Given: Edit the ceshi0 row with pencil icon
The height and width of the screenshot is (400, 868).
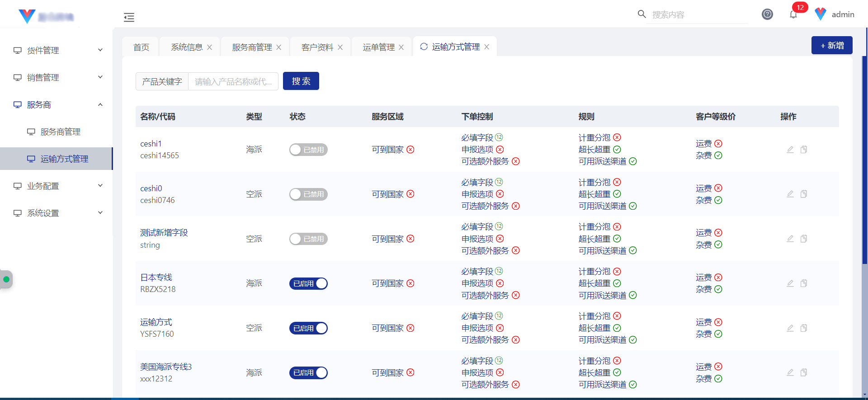Looking at the screenshot, I should [x=790, y=194].
